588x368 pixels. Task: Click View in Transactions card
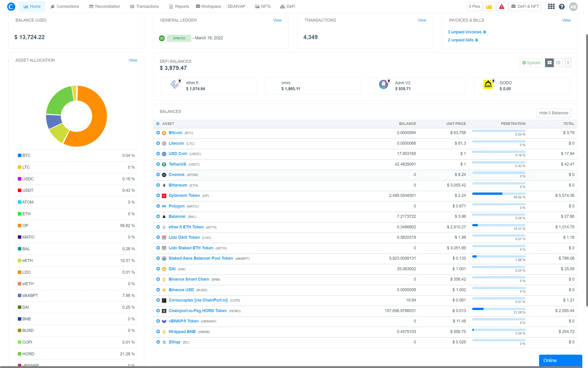422,20
